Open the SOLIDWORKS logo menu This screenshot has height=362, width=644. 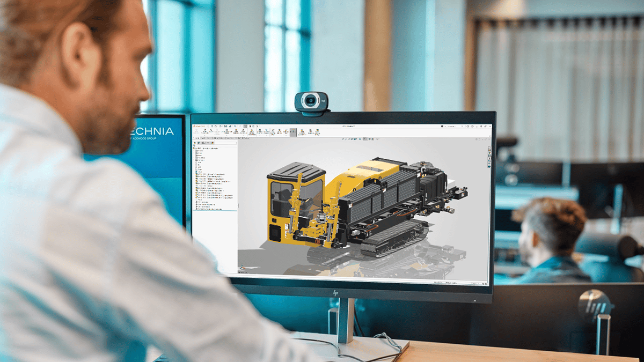click(x=199, y=126)
